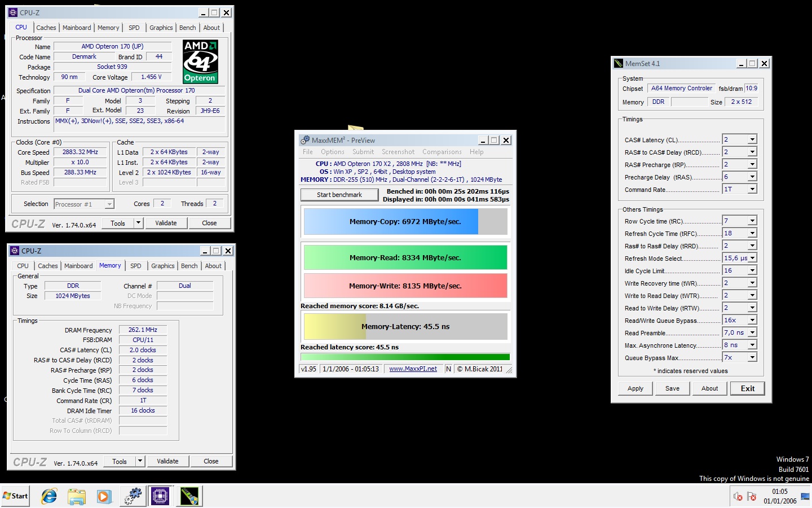Click the fsb/dram 10:9 field in MemSet

751,88
